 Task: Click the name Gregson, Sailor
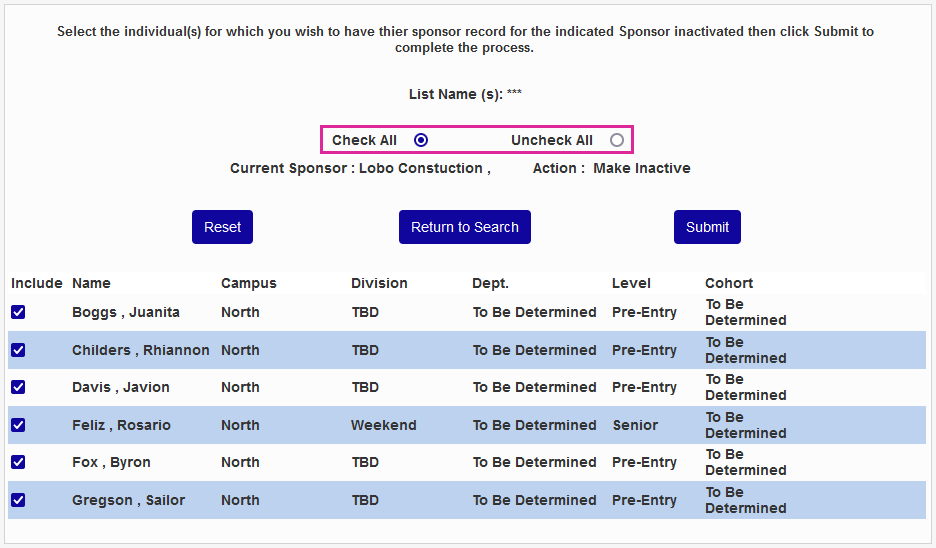point(128,500)
